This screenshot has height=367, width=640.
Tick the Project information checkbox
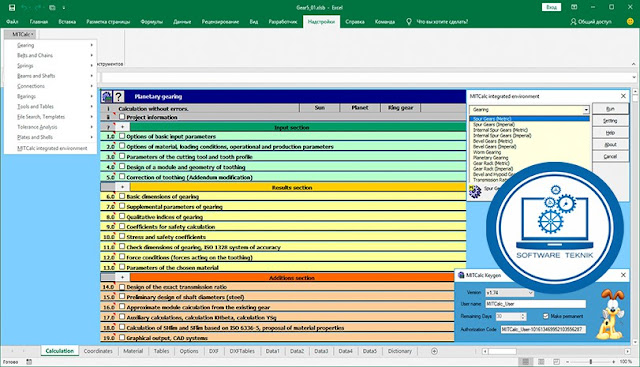122,117
